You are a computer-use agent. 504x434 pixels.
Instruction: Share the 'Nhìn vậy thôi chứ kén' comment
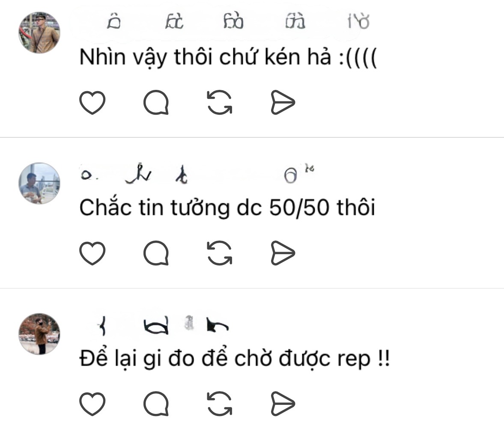[x=283, y=102]
